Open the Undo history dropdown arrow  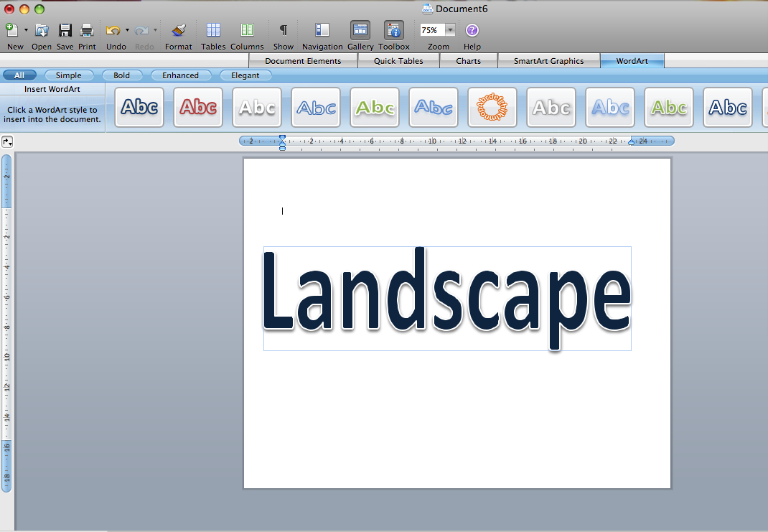[x=126, y=29]
